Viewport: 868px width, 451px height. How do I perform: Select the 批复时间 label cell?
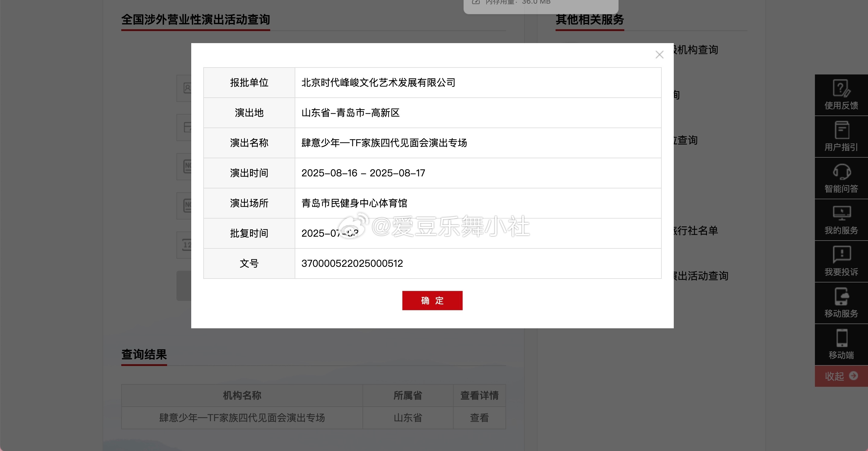pyautogui.click(x=249, y=233)
